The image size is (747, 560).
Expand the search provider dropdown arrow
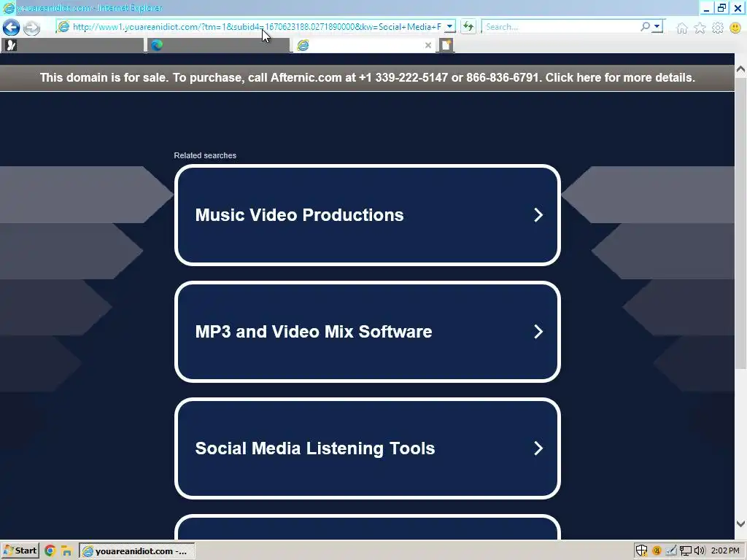657,27
